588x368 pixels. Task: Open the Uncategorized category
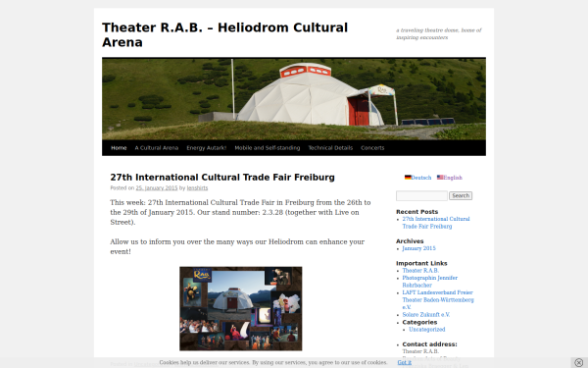(426, 330)
